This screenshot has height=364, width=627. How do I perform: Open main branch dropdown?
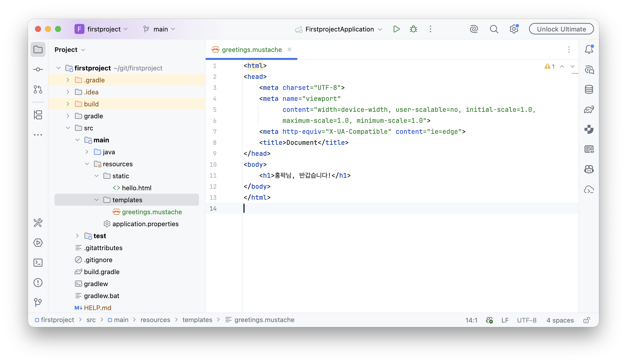tap(159, 29)
